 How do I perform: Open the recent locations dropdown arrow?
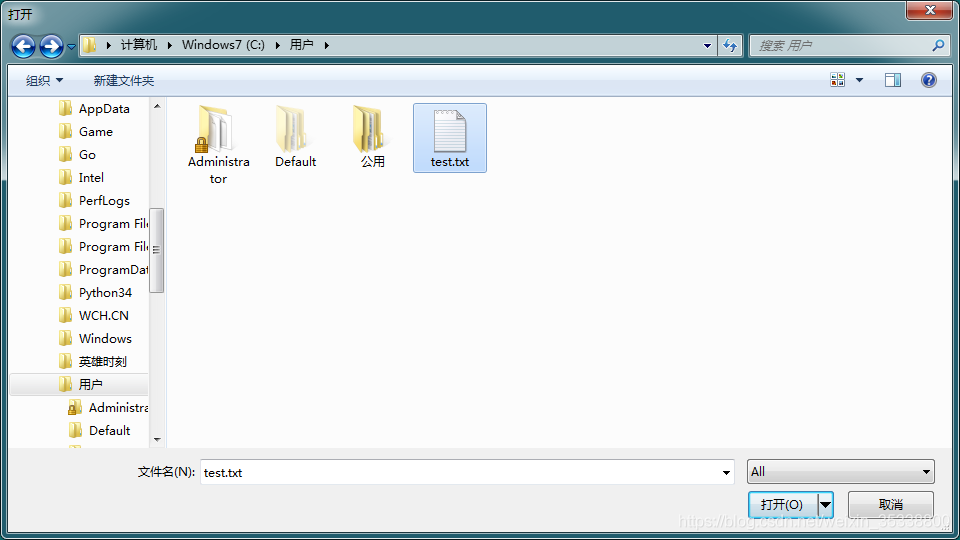71,46
